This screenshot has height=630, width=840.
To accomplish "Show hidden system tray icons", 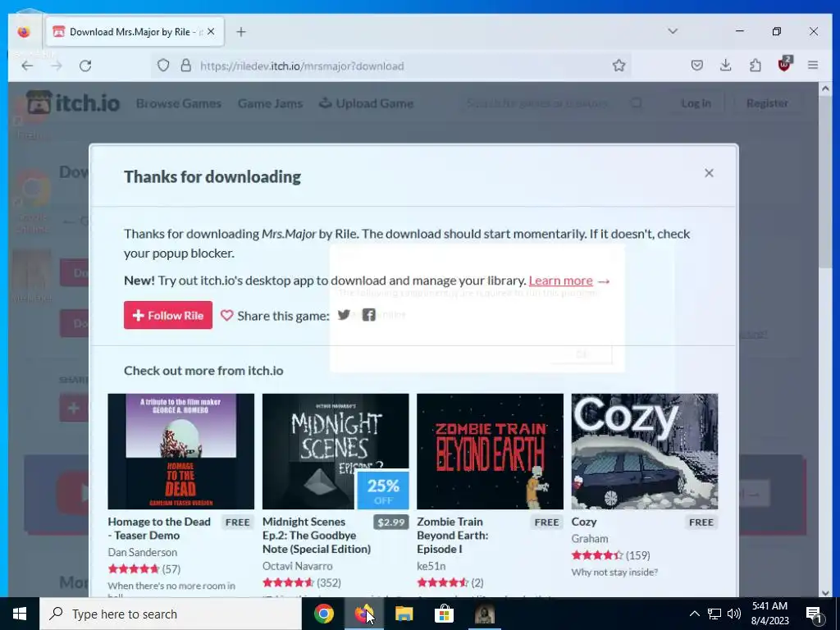I will point(694,614).
